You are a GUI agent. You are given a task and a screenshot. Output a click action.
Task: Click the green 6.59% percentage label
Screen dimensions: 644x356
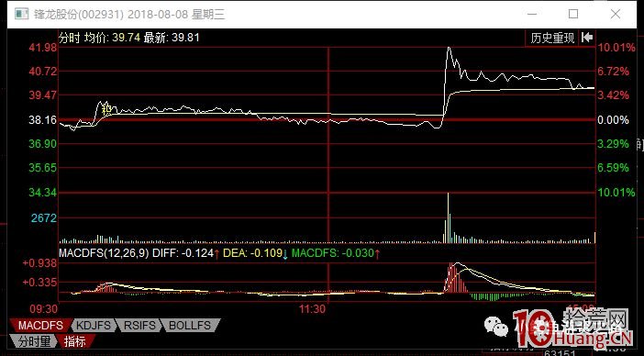click(613, 168)
